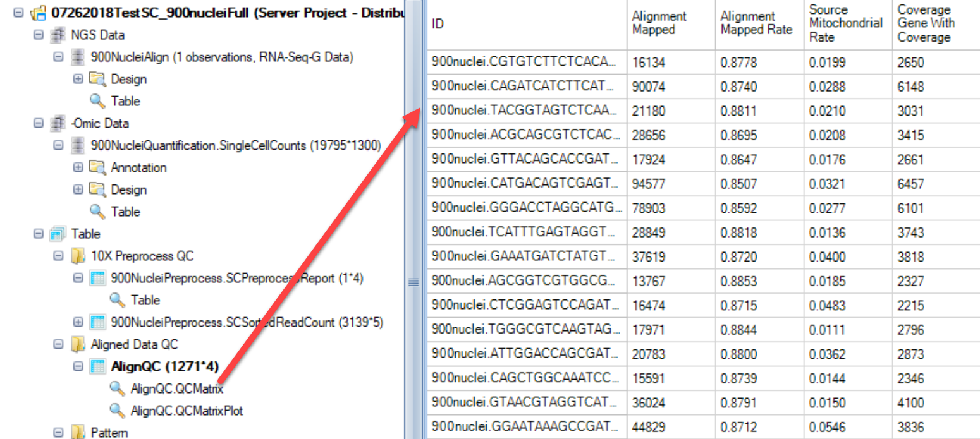Collapse the 900NucleiPreprocess.SCPreprocessReport node

(x=78, y=278)
